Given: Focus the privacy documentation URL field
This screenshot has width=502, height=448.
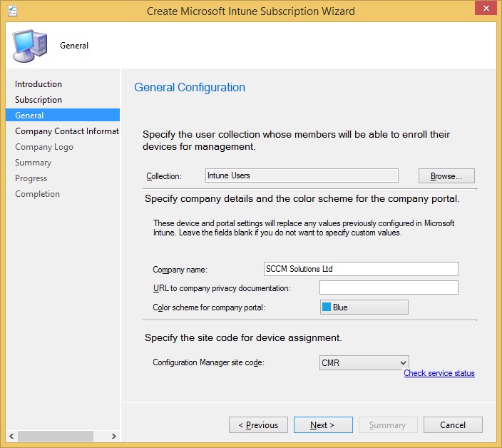Looking at the screenshot, I should 388,287.
